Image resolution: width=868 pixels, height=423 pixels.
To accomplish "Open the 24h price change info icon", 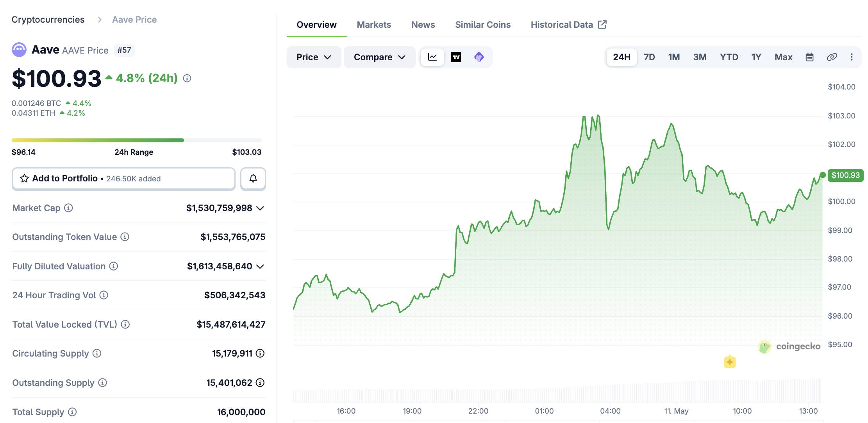I will point(187,79).
